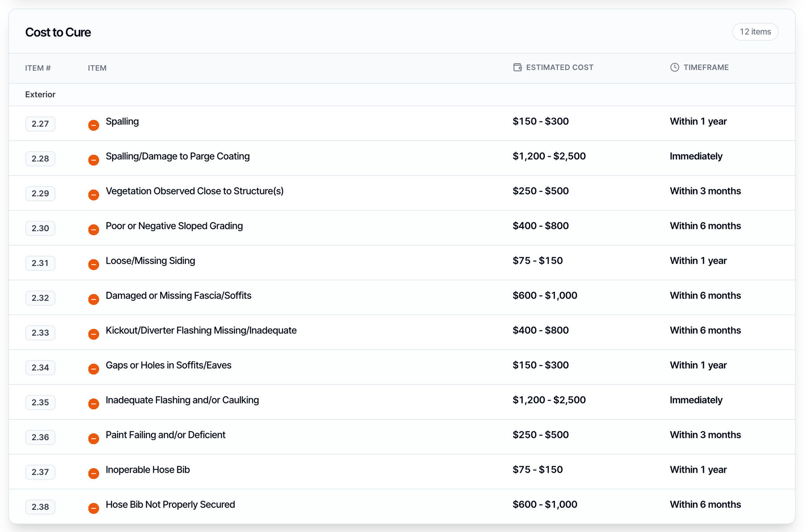Click Within 3 months timeframe for Vegetation row
This screenshot has height=532, width=804.
point(705,191)
